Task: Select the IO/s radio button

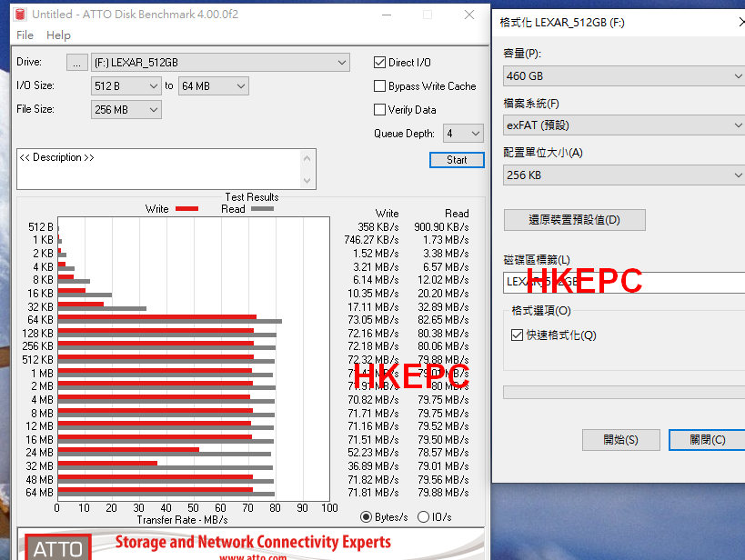Action: [423, 517]
